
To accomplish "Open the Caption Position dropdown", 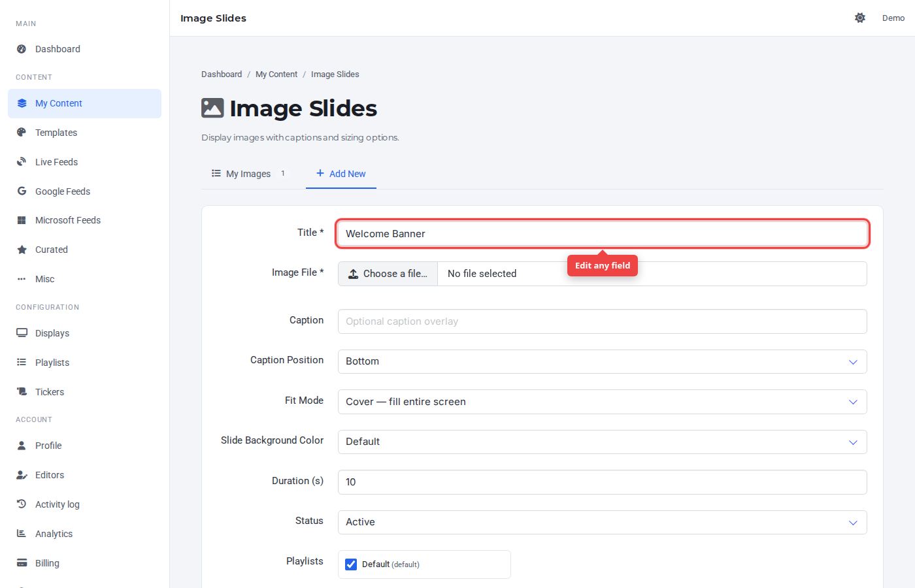I will (603, 361).
